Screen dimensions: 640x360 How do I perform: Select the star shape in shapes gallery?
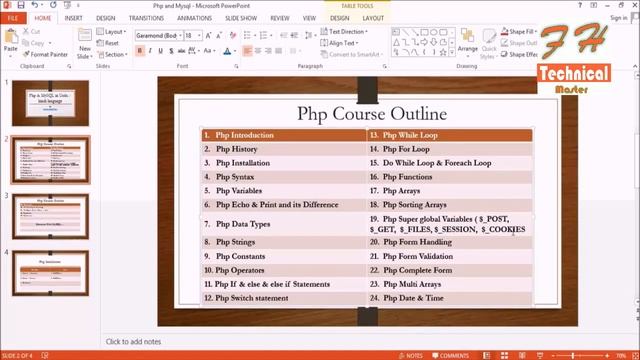coord(443,52)
